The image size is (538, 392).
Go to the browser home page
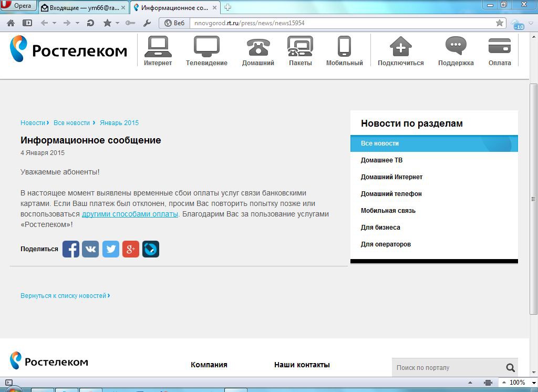point(11,23)
